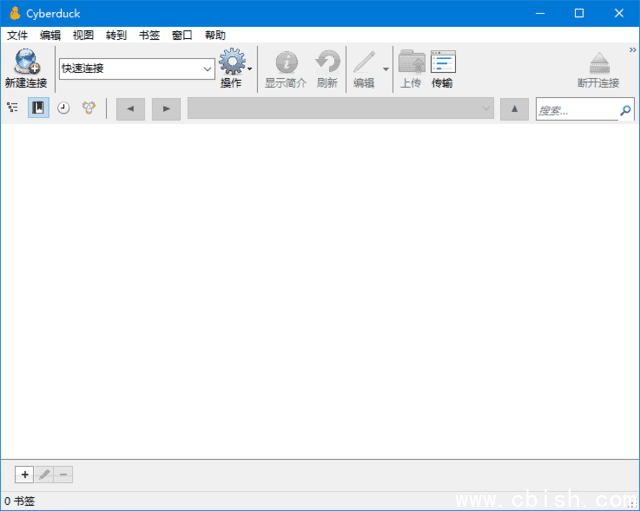
Task: Click the 搜索 search input field
Action: coord(577,110)
